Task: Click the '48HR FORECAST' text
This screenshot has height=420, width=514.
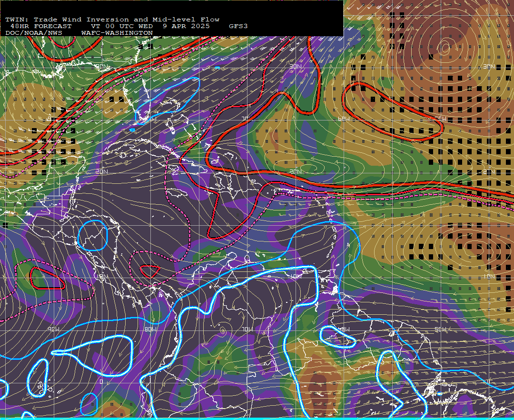Action: click(x=41, y=26)
